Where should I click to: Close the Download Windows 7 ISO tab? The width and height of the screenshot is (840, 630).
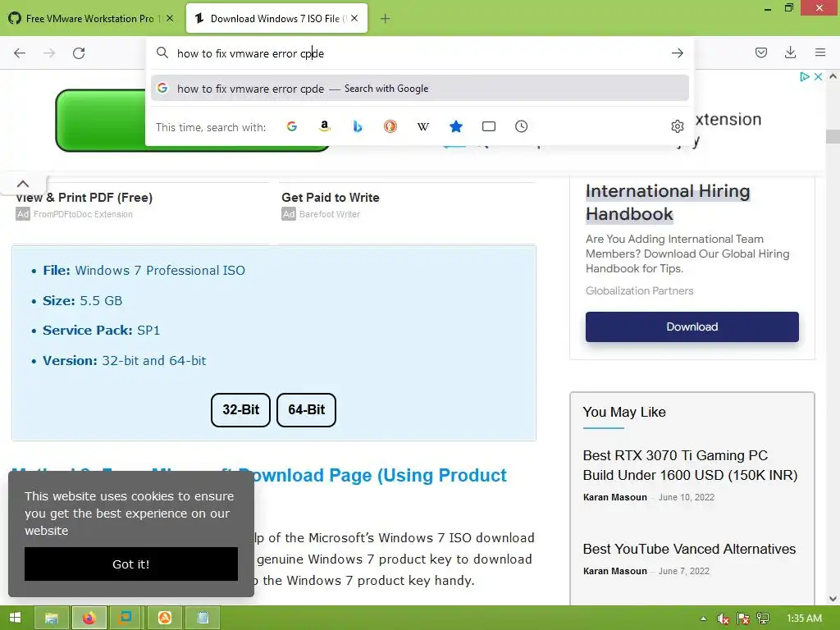pyautogui.click(x=354, y=18)
